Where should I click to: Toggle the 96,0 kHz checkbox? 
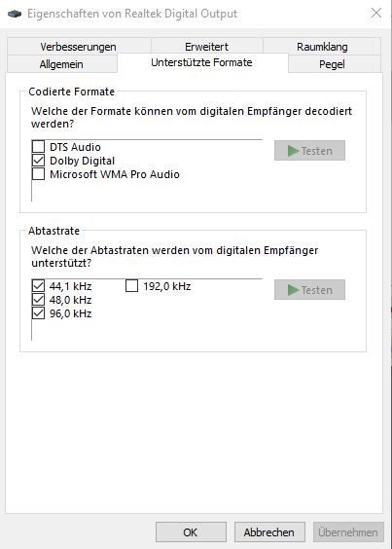[x=39, y=313]
